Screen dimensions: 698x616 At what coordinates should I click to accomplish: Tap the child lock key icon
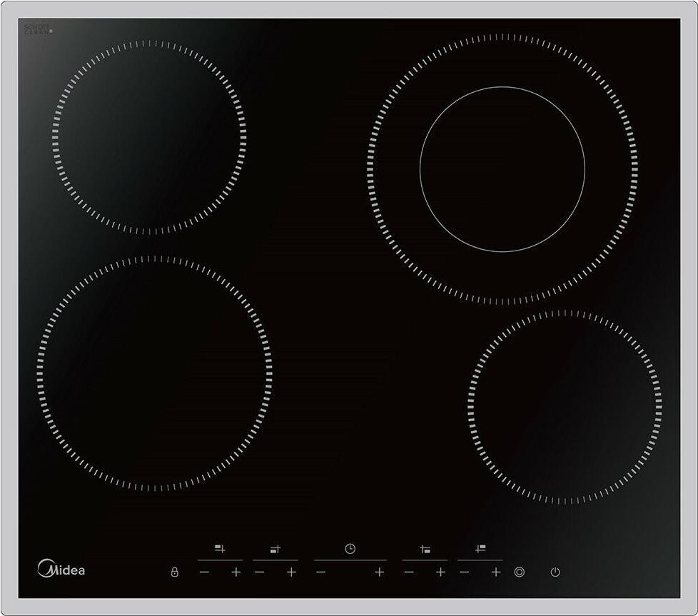174,572
